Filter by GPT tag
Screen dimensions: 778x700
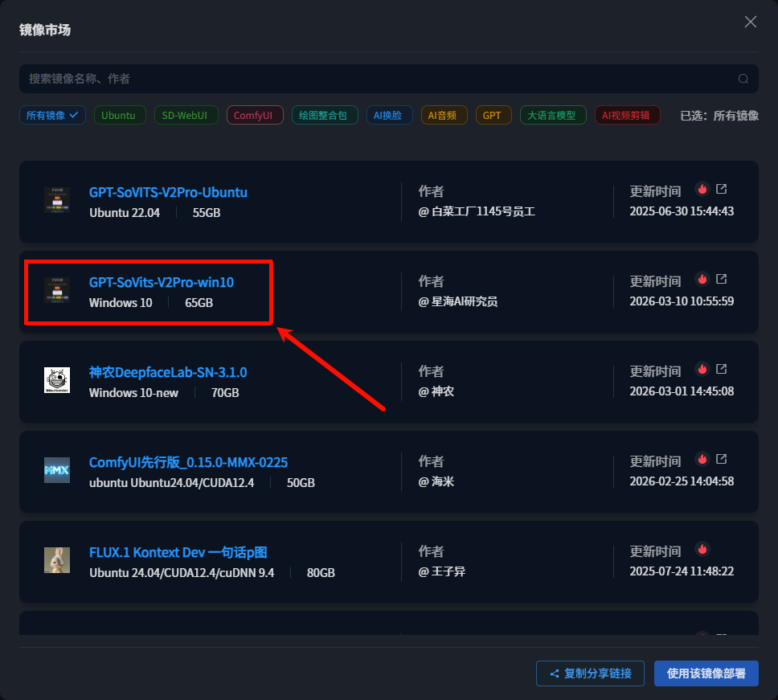point(493,115)
